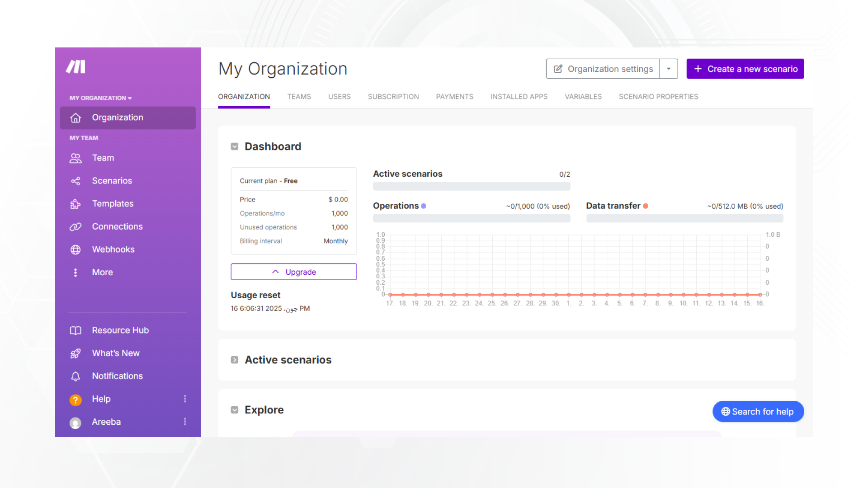Click the Connections chain-link icon

[x=75, y=227]
